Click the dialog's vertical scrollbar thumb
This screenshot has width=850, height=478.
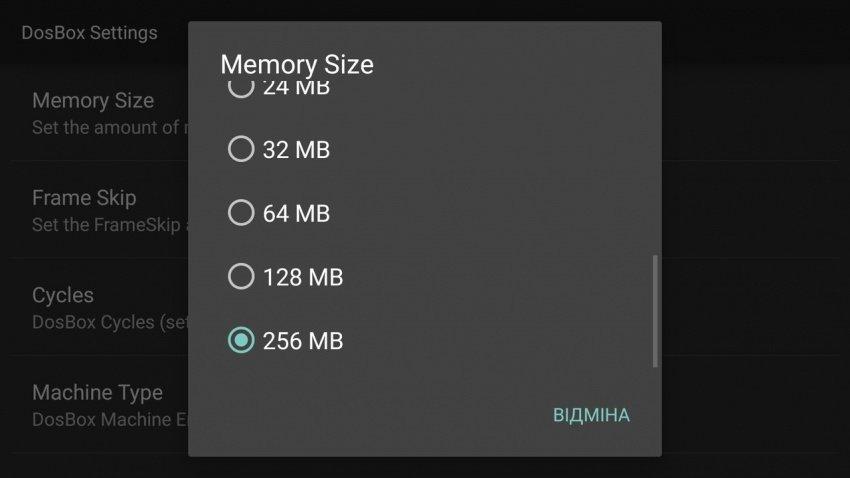655,311
